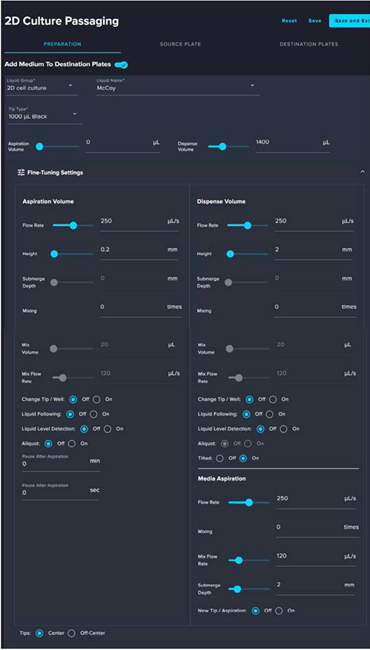The height and width of the screenshot is (650, 370).
Task: Click the Media Aspiration Flow Rate 250 field
Action: [316, 500]
